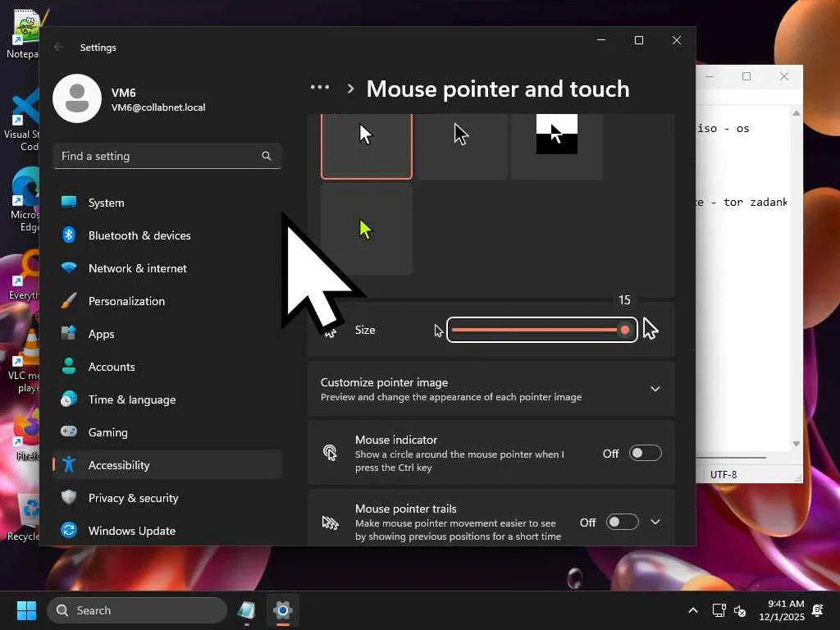Toggle the Mouse indicator switch

click(645, 453)
